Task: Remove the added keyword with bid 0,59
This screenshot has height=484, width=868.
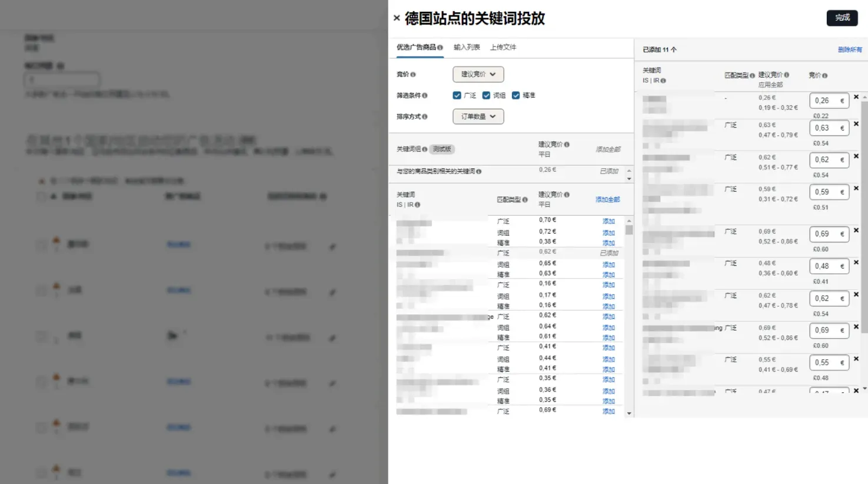Action: (856, 188)
